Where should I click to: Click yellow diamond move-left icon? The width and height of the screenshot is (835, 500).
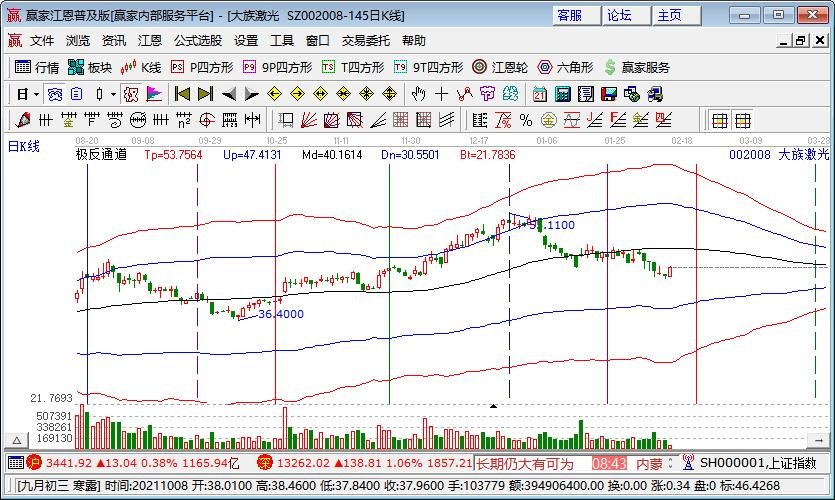(274, 95)
